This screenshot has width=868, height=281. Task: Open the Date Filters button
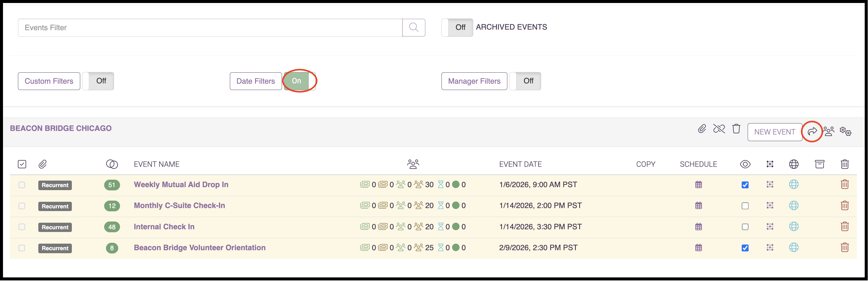(256, 81)
